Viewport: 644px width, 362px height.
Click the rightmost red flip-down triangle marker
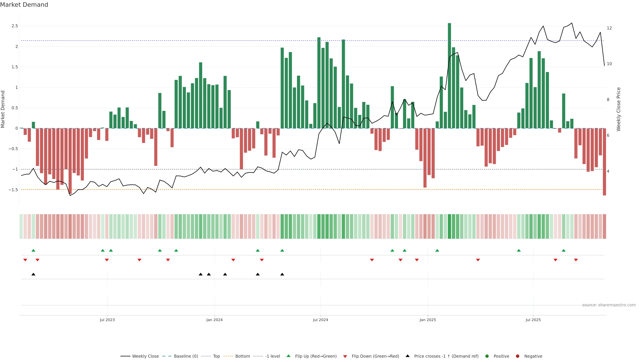click(x=576, y=260)
